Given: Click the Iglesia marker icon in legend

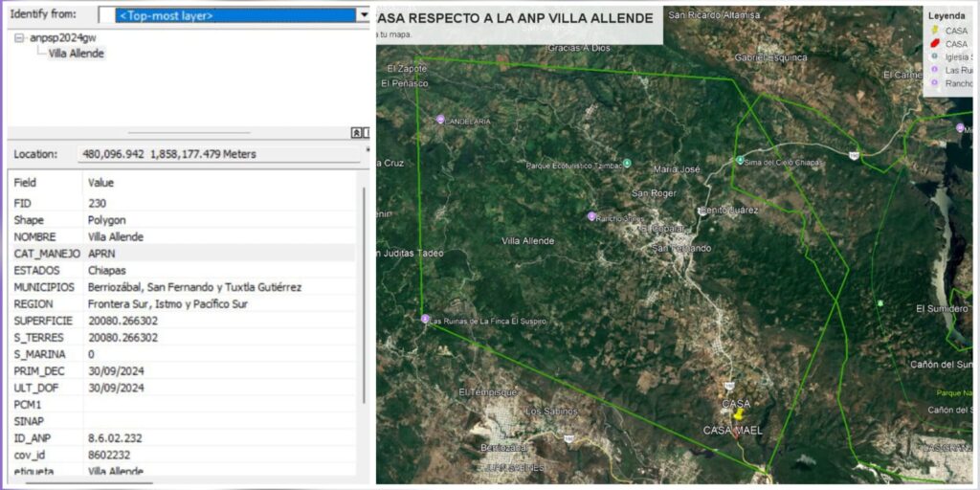Looking at the screenshot, I should [934, 57].
